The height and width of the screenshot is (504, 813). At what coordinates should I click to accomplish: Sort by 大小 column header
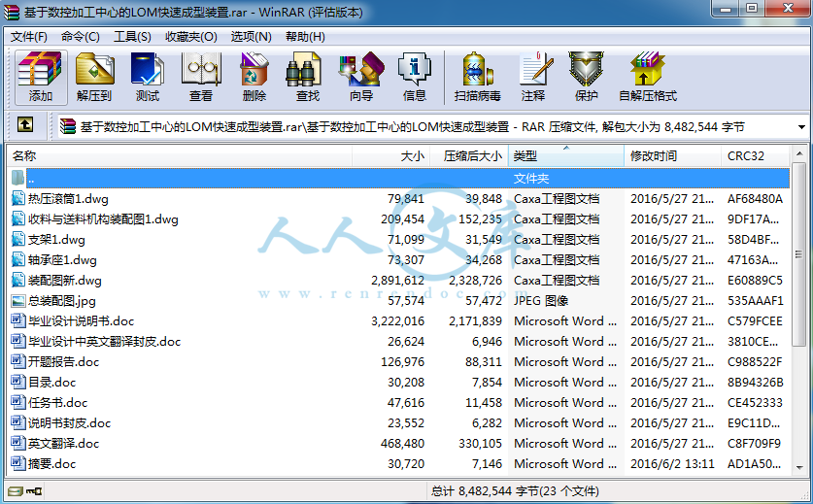tap(391, 156)
